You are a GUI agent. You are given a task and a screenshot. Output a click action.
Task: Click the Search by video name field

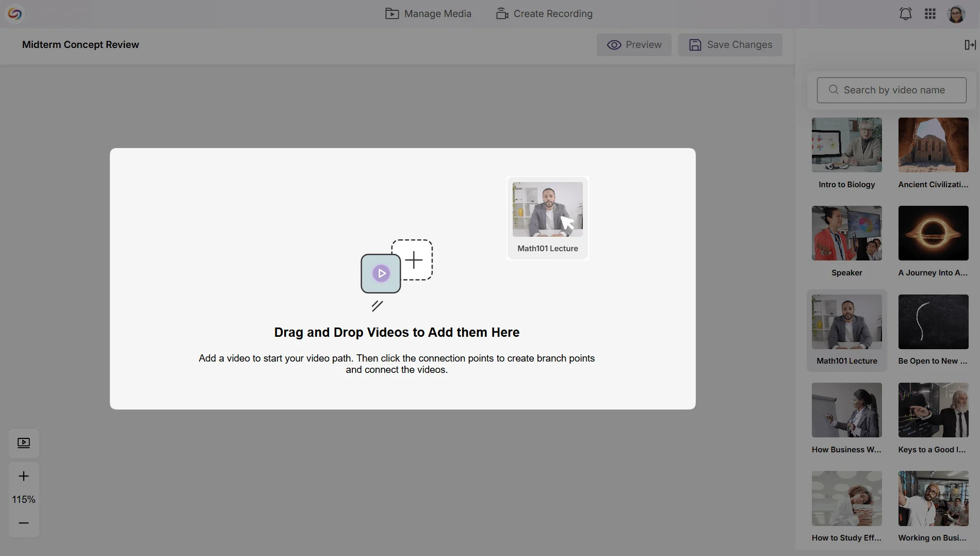click(x=891, y=90)
